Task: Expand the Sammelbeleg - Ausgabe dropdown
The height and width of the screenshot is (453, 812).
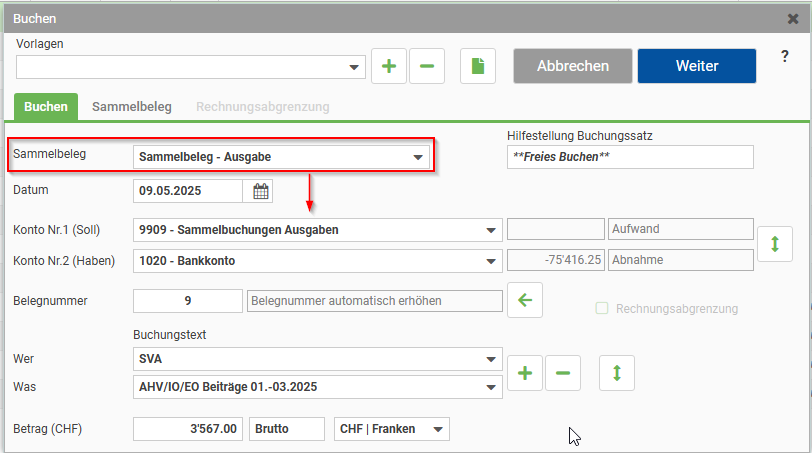Action: pyautogui.click(x=418, y=157)
